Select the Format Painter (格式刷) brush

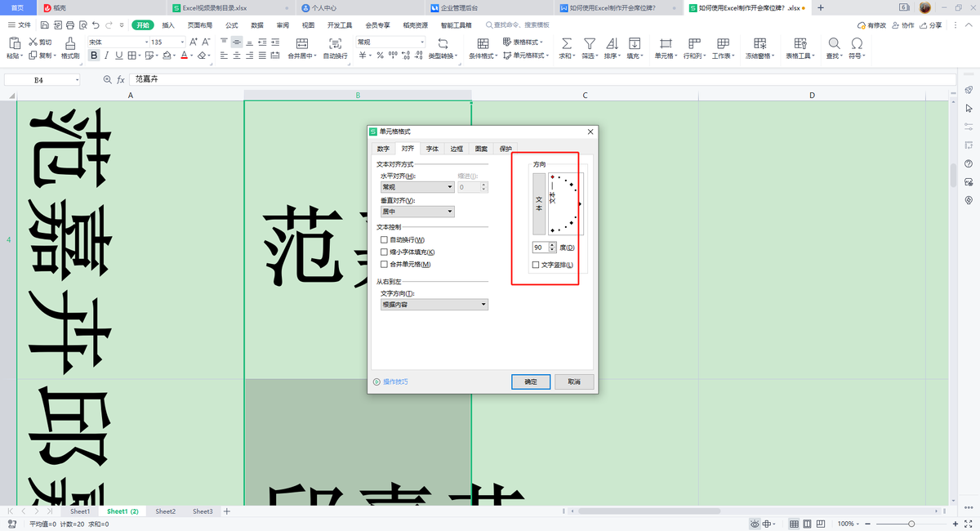(x=70, y=42)
